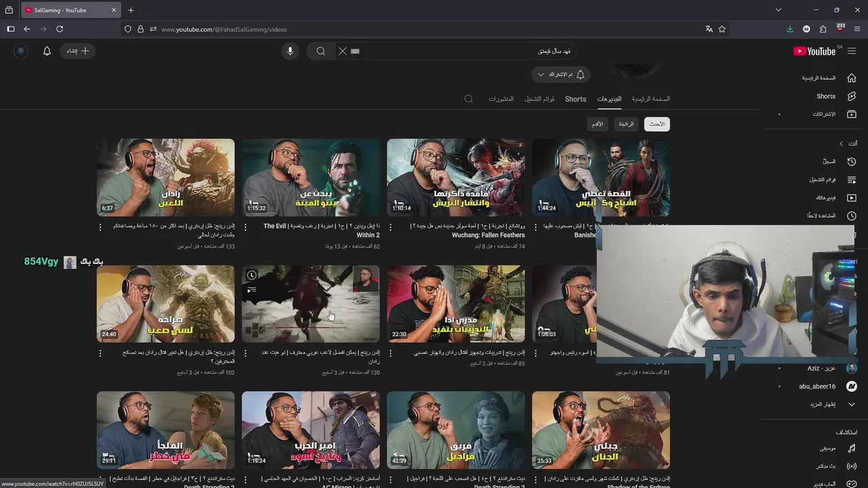
Task: Open three-dot menu for Radahn 133K views video
Action: [100, 227]
